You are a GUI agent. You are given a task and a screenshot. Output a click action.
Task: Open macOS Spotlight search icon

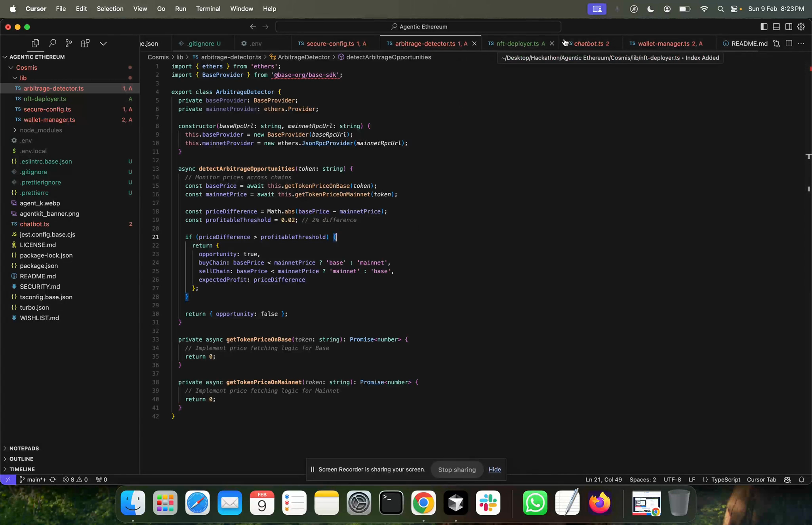(x=720, y=9)
